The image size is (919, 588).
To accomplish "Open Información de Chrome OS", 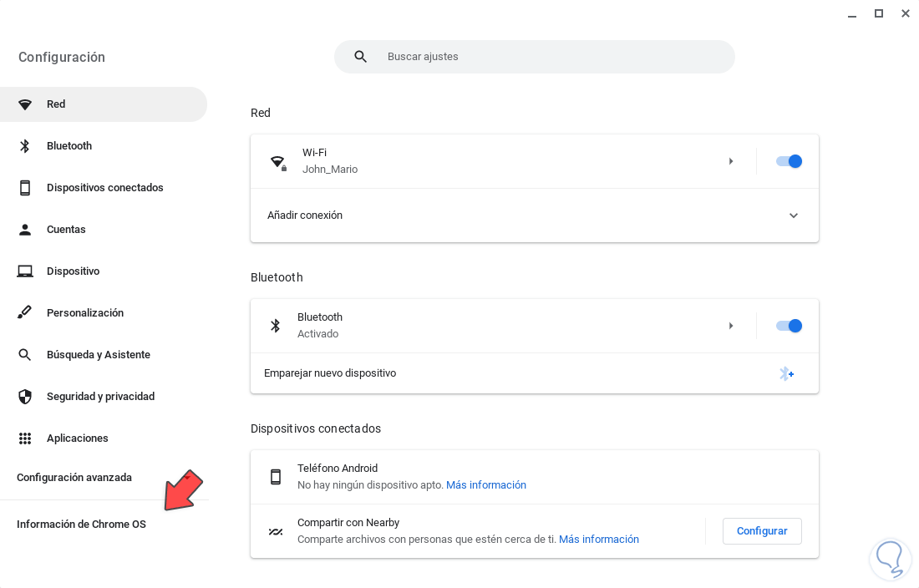I will pos(81,525).
